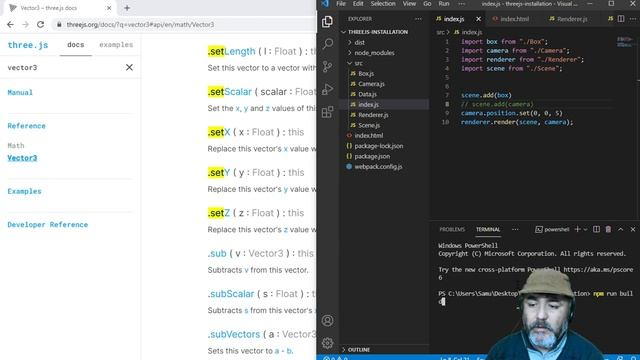Viewport: 640px width, 360px height.
Task: Open package.json in the explorer
Action: 372,156
